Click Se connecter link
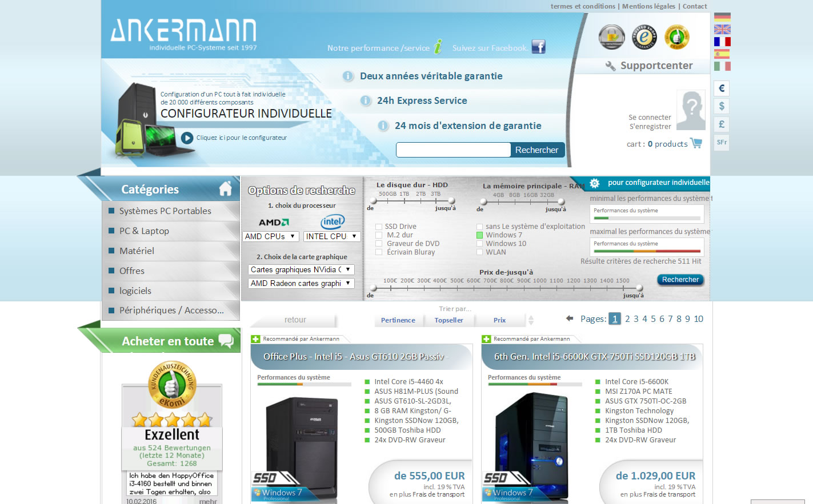The width and height of the screenshot is (813, 504). pos(650,117)
